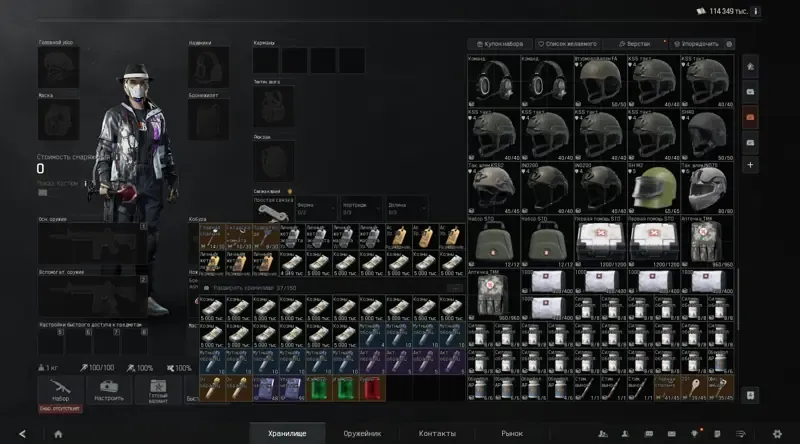The image size is (800, 444).
Task: Click the Настроить button
Action: tap(109, 390)
